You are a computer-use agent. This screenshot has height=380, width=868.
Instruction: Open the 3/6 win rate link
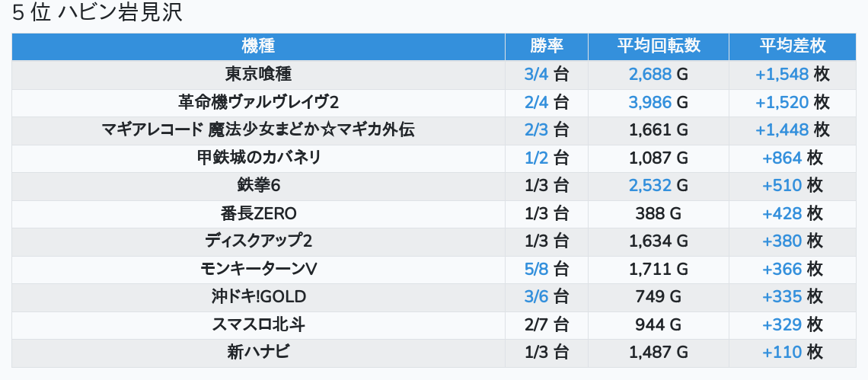click(536, 297)
